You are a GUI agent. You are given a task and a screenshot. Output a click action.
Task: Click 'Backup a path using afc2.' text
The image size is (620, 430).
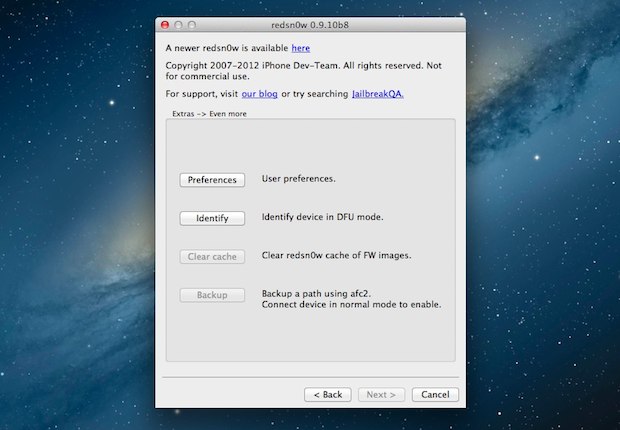point(316,294)
